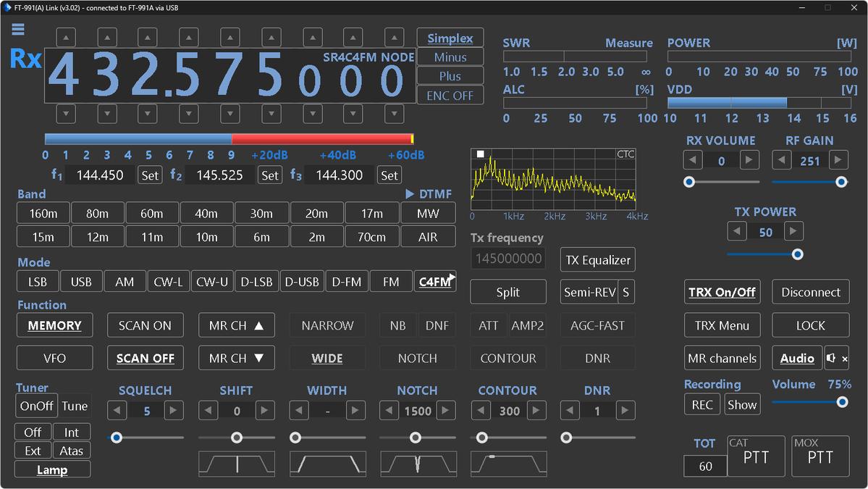Viewport: 868px width, 489px height.
Task: Adjust the RF Gain slider
Action: [x=840, y=182]
